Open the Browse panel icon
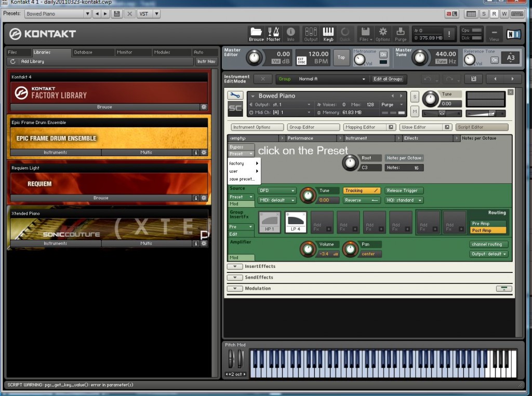The height and width of the screenshot is (396, 532). click(256, 34)
